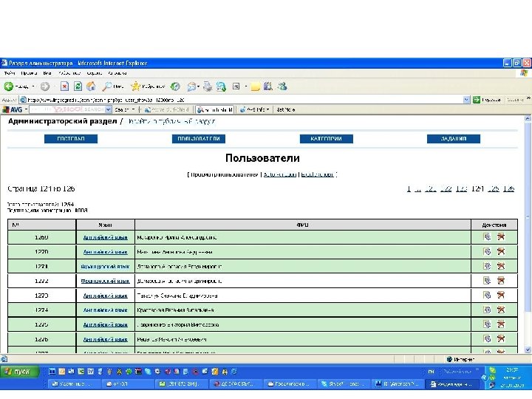
Task: Open the Правка menu
Action: [x=29, y=73]
